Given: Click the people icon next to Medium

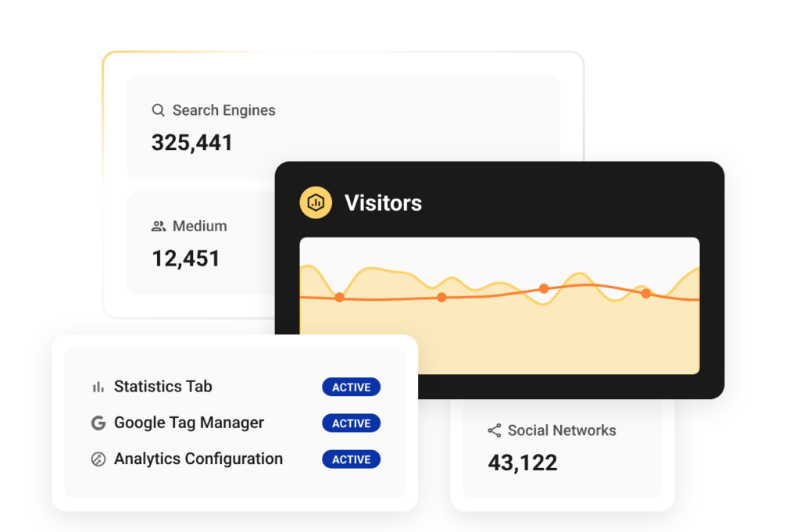Looking at the screenshot, I should point(159,227).
